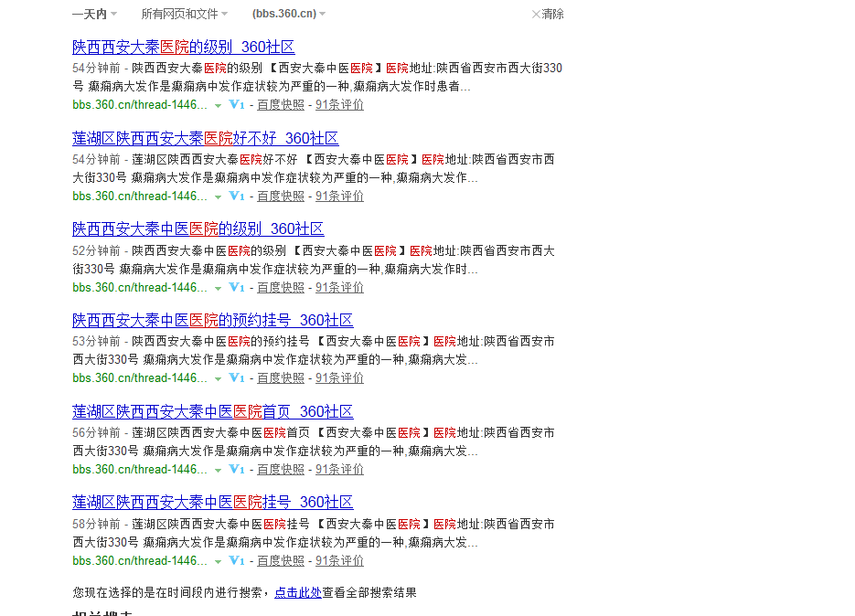Open the 所有网页和文件 file type dropdown
The width and height of the screenshot is (855, 616).
pos(180,13)
